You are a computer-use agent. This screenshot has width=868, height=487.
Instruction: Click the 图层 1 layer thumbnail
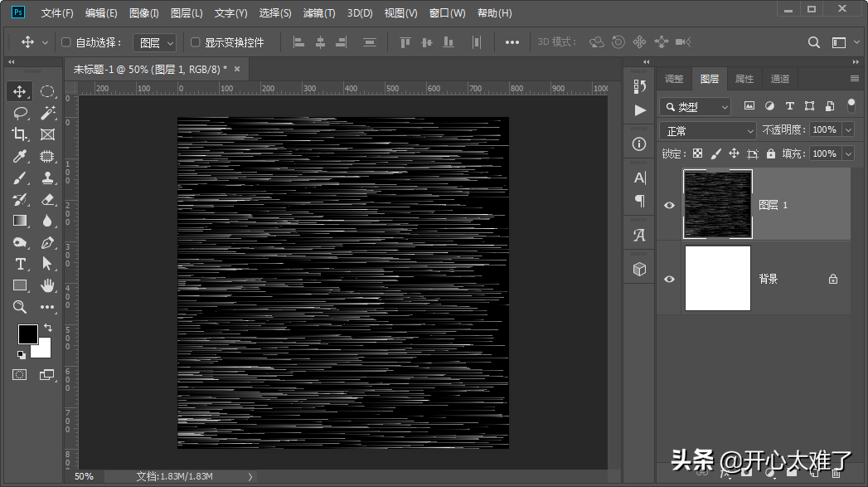(x=718, y=204)
